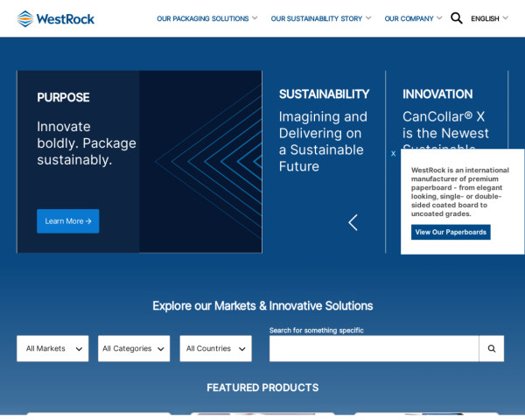Image resolution: width=525 pixels, height=420 pixels.
Task: Focus the Search for something specific field
Action: pyautogui.click(x=374, y=348)
